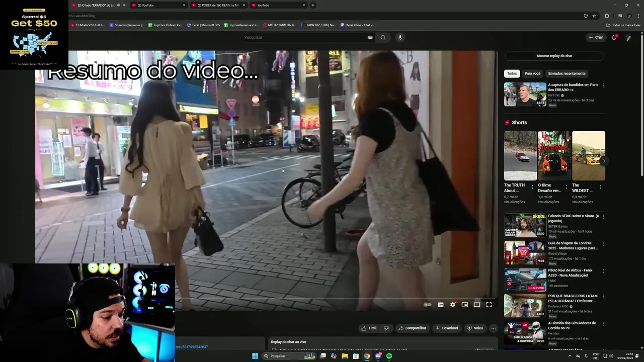
Task: Share the video via Compartilhar
Action: tap(412, 328)
